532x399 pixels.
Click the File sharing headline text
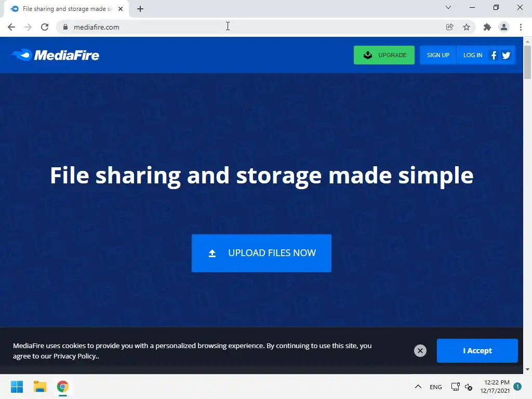tap(262, 176)
